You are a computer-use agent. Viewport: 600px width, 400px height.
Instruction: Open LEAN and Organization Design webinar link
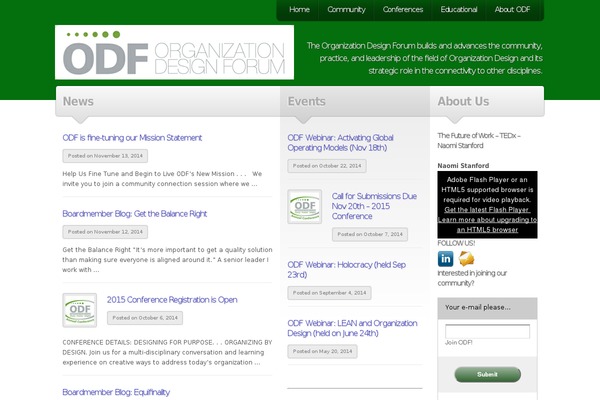tap(352, 328)
